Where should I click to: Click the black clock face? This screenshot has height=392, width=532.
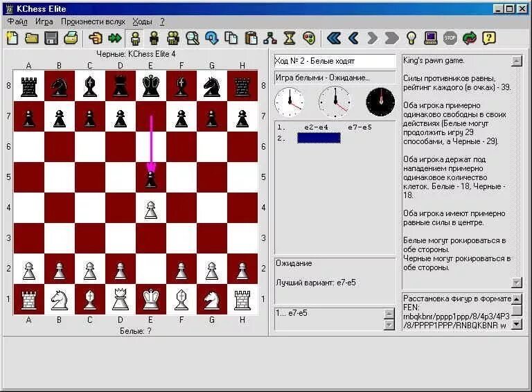pyautogui.click(x=380, y=102)
